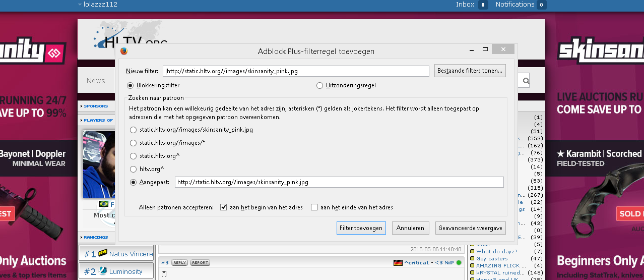
Task: Click Bestaande filters tonen button
Action: coord(470,71)
